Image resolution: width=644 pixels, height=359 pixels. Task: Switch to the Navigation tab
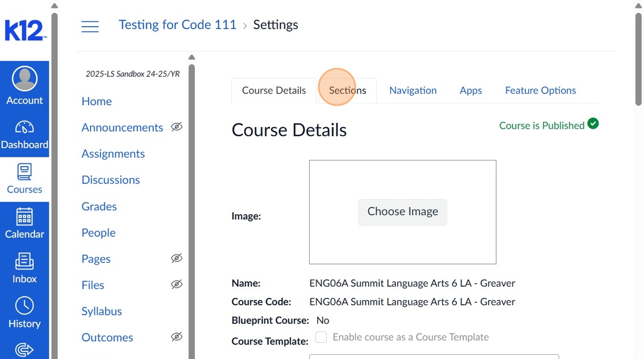[x=413, y=91]
